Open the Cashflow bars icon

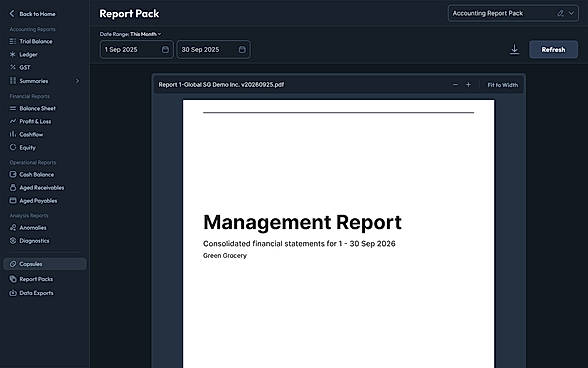[13, 134]
